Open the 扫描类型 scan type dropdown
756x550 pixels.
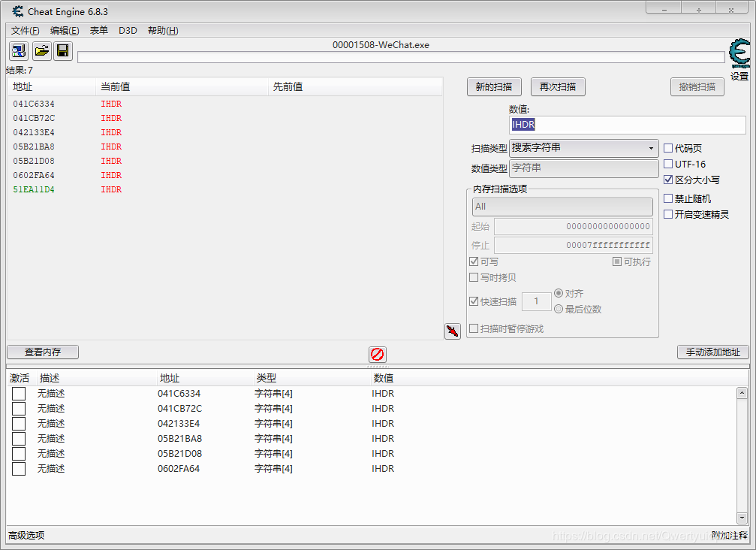coord(584,148)
